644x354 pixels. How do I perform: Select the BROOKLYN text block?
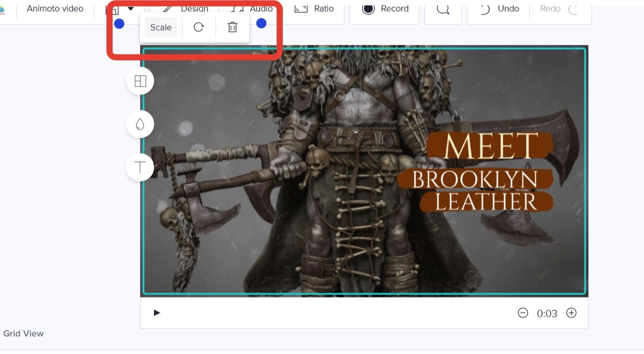click(475, 179)
